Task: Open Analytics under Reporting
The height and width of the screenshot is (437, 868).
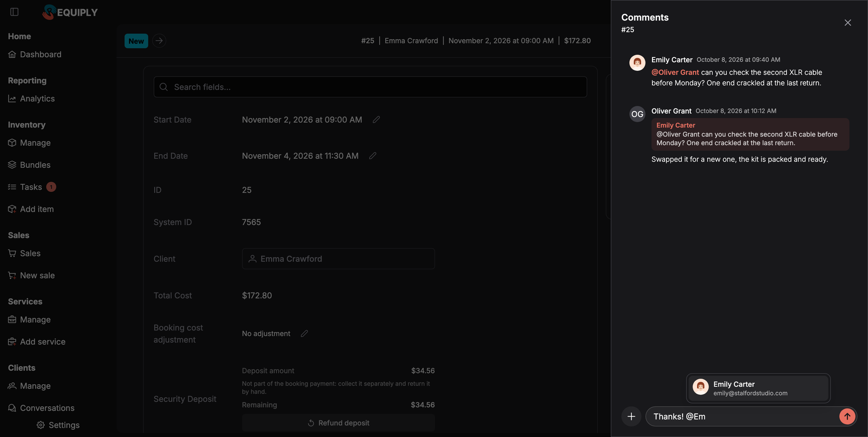Action: (x=31, y=98)
